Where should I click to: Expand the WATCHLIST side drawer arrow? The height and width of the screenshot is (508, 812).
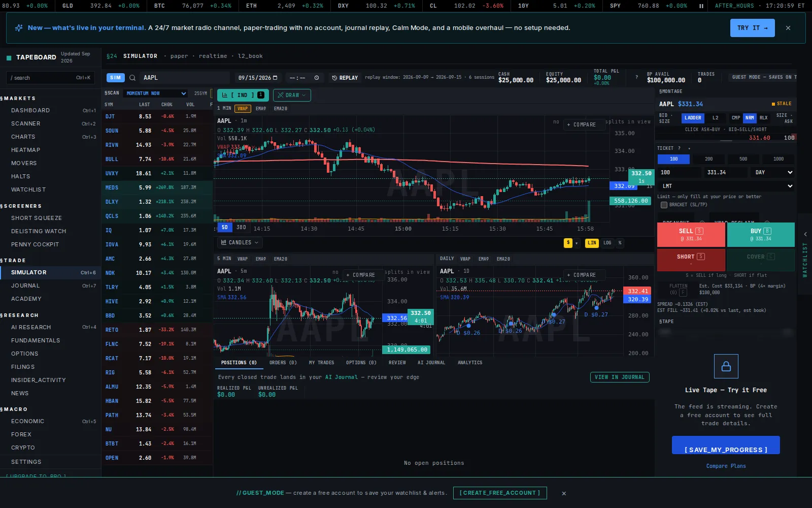[x=805, y=234]
